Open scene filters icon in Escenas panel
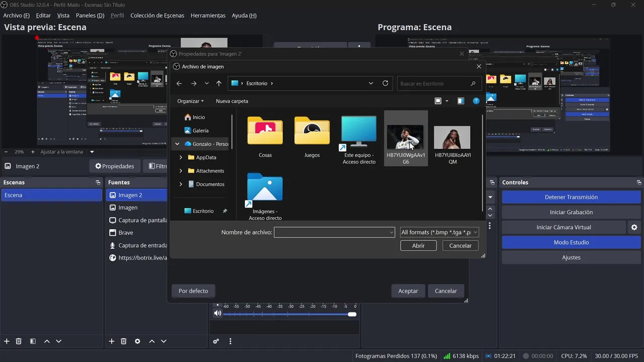This screenshot has width=644, height=362. 33,341
